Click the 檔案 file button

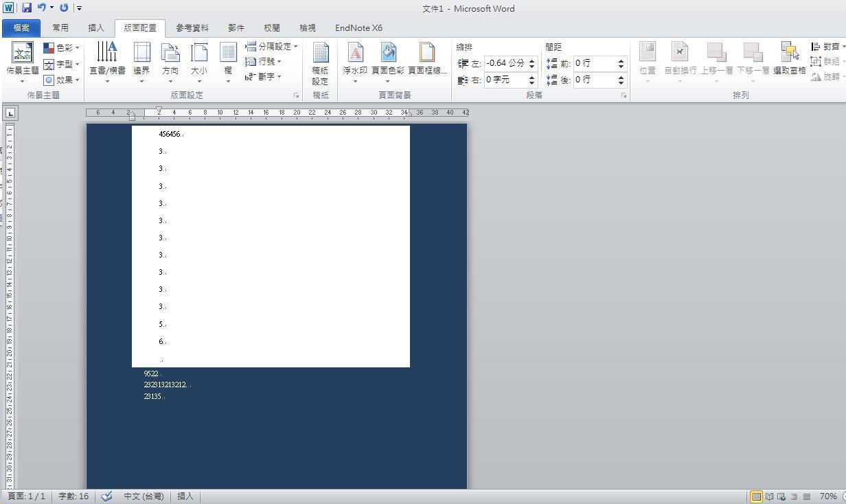click(21, 28)
